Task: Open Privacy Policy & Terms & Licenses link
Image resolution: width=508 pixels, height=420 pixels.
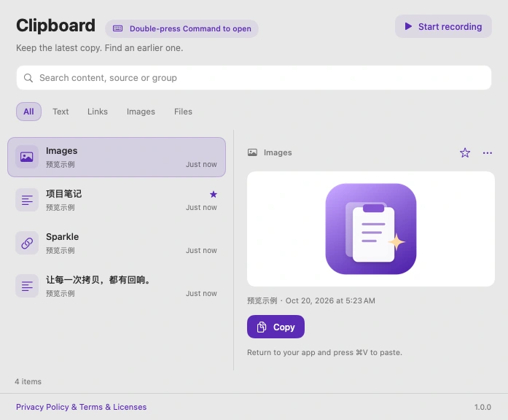Action: (x=82, y=407)
